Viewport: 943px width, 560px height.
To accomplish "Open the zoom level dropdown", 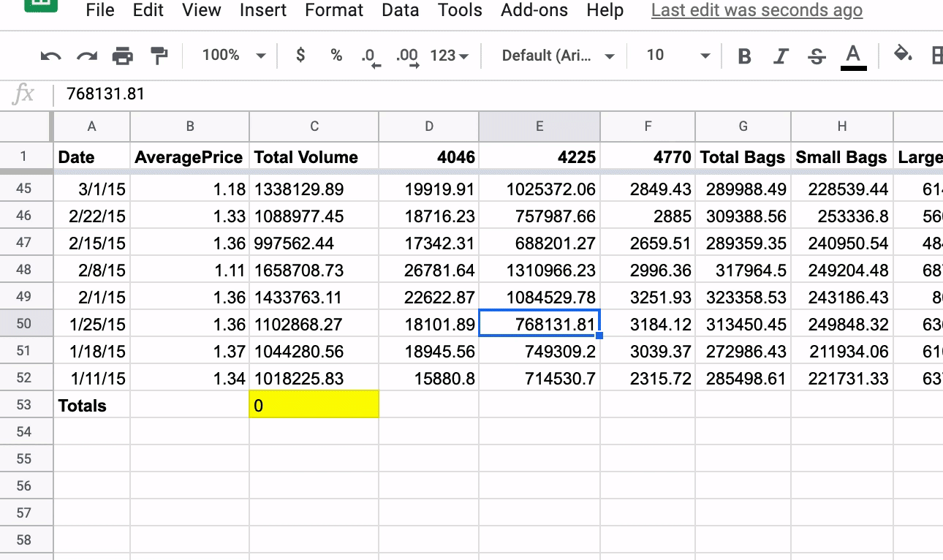I will (x=231, y=55).
